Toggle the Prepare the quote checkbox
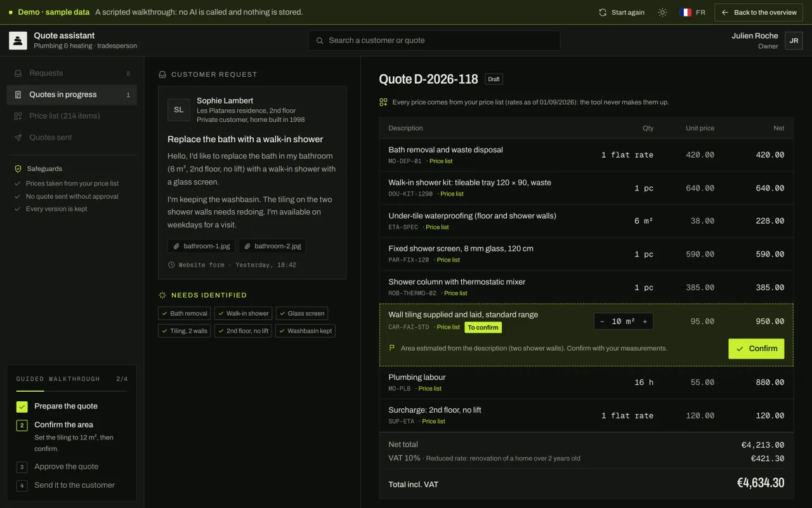The width and height of the screenshot is (812, 508). point(22,406)
